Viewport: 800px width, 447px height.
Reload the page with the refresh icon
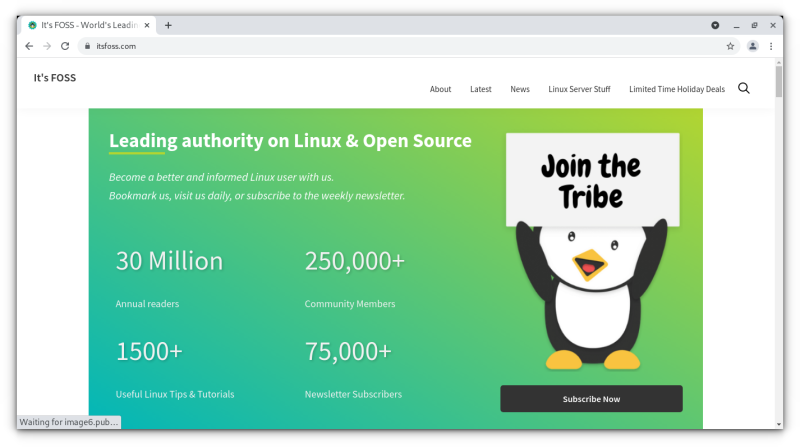(x=65, y=46)
